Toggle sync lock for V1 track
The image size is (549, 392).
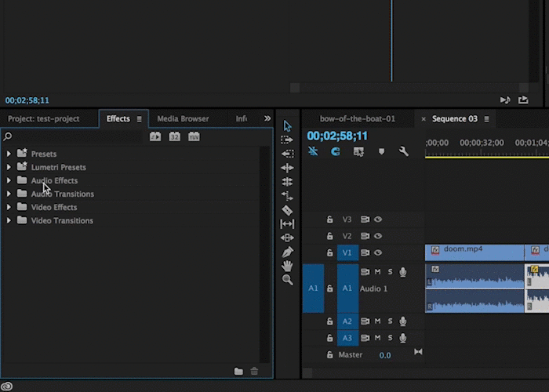pos(365,252)
